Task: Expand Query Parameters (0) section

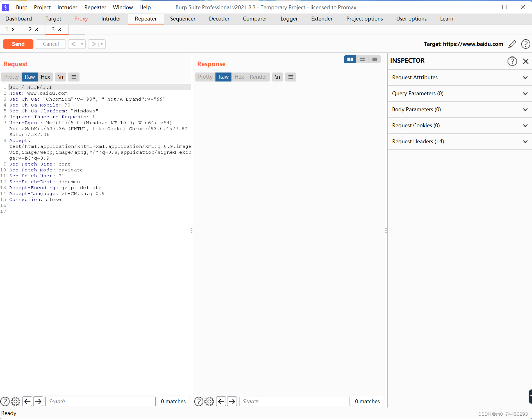Action: [460, 93]
